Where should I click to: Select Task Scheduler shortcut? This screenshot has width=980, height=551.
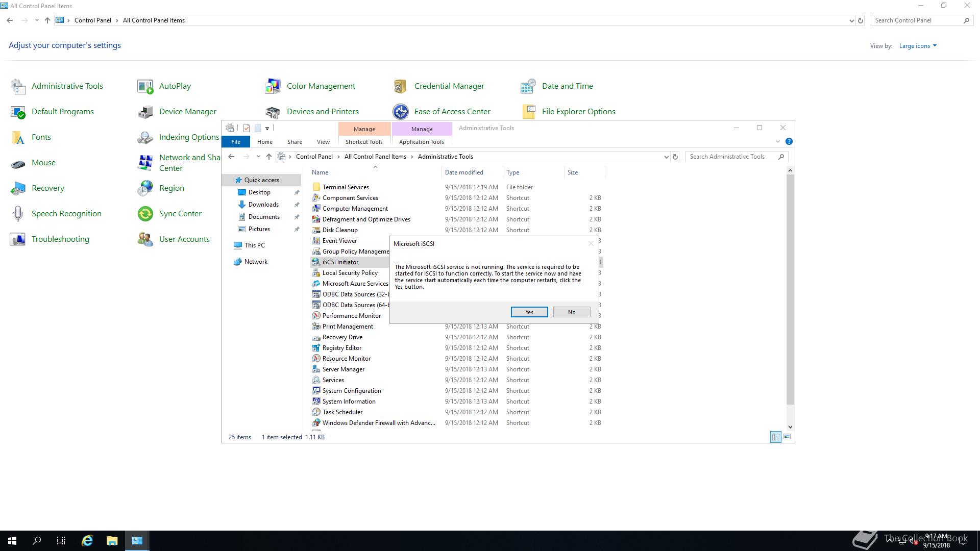coord(342,412)
